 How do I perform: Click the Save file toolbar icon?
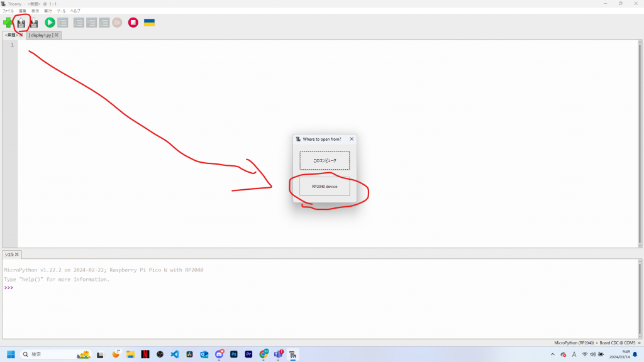pyautogui.click(x=34, y=23)
